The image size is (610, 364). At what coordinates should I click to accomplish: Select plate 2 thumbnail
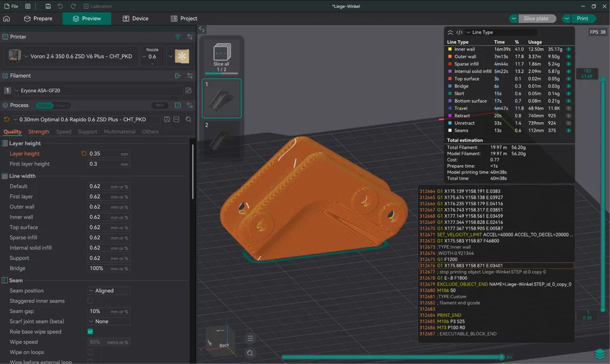click(221, 140)
